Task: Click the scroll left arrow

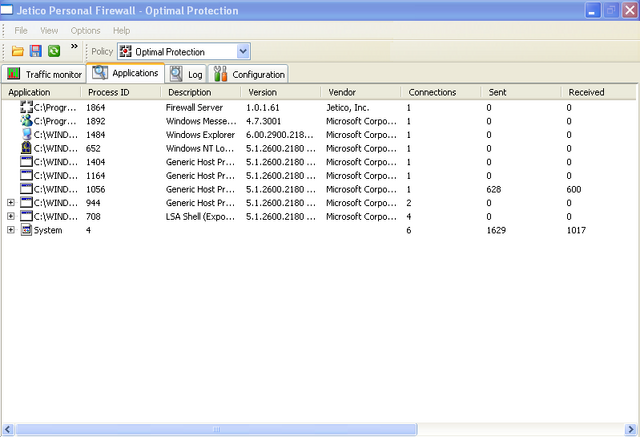Action: (x=8, y=429)
